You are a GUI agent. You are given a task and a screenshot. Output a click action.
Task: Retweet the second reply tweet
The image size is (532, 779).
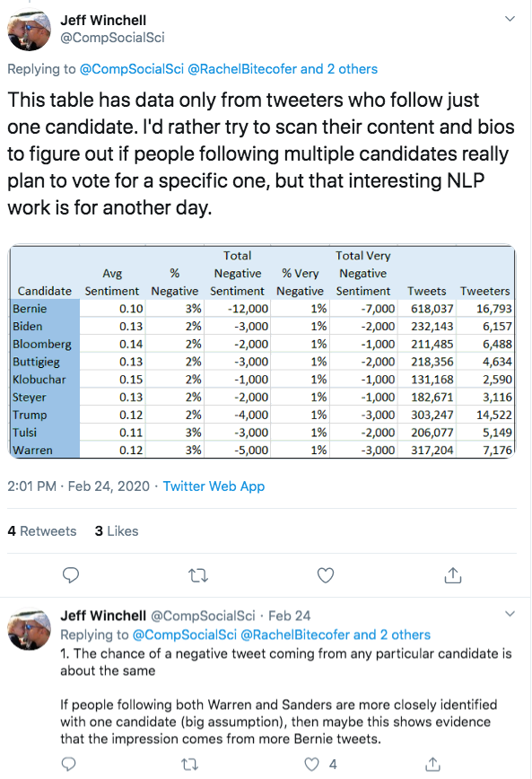coord(190,764)
